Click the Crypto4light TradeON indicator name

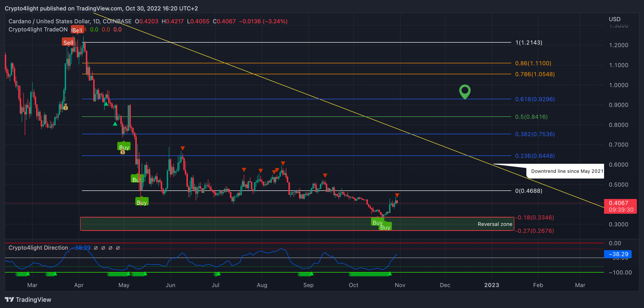[x=38, y=29]
